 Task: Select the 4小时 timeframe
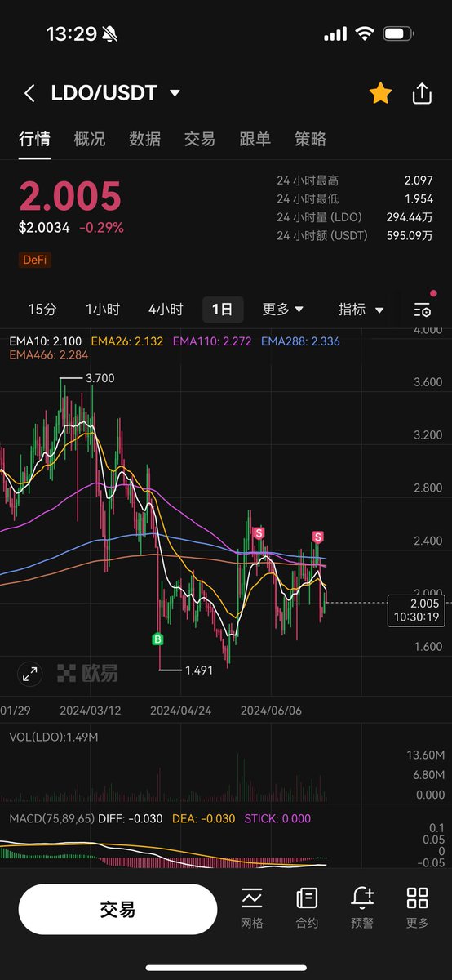click(x=166, y=310)
